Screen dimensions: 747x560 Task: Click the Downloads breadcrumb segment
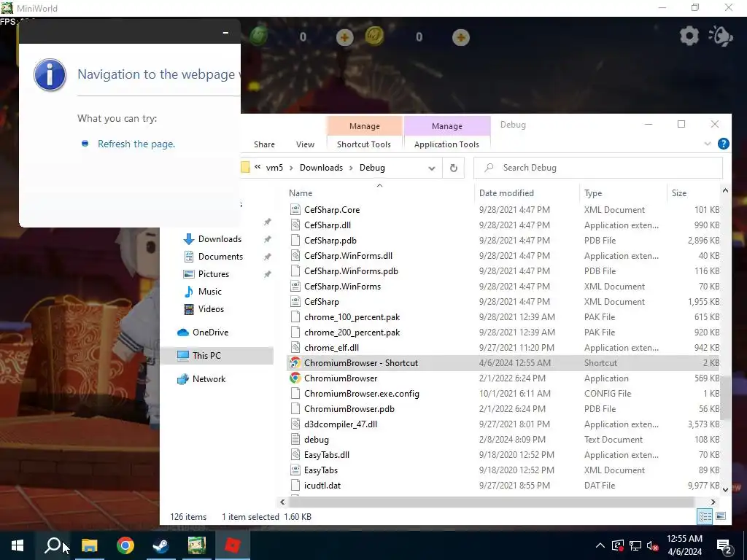coord(321,168)
